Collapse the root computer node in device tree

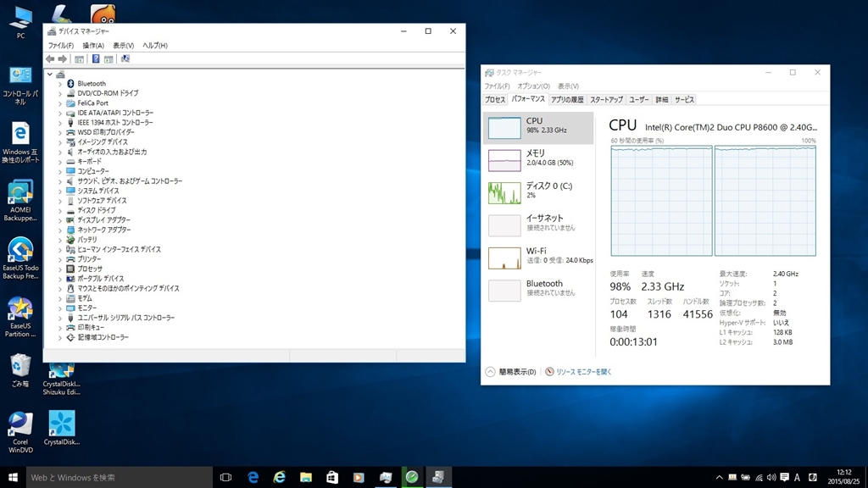coord(50,74)
